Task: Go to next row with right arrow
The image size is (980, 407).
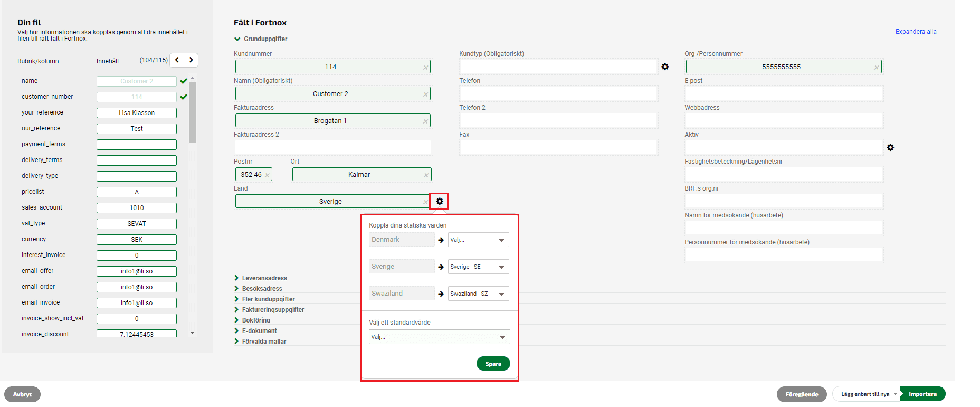Action: coord(191,60)
